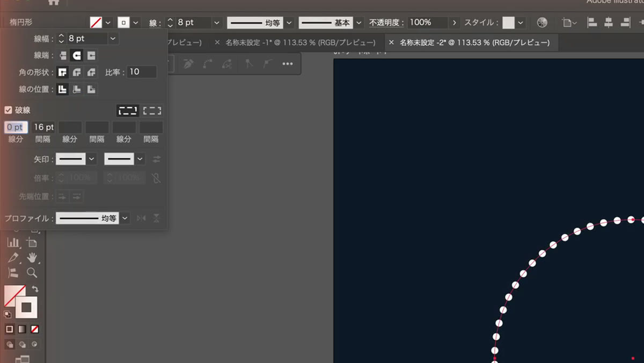Image resolution: width=644 pixels, height=363 pixels.
Task: Open the 均等 variable width profile dropdown
Action: tap(289, 23)
